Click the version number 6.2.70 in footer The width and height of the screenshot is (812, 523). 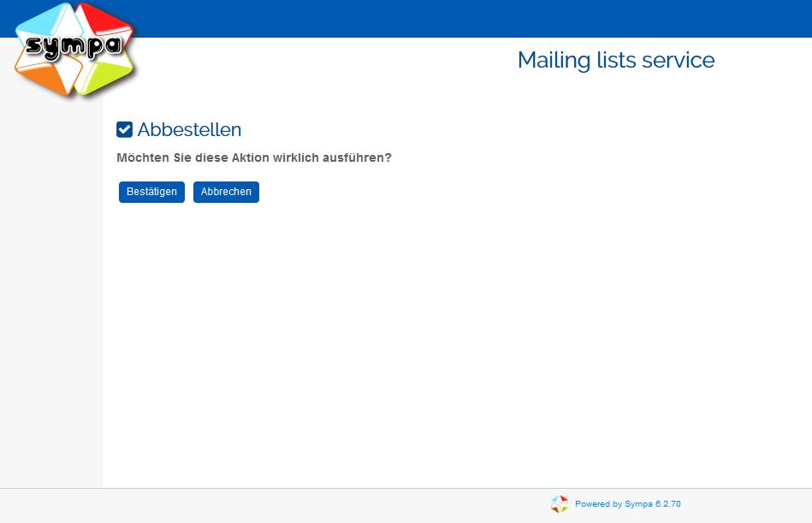click(x=667, y=504)
